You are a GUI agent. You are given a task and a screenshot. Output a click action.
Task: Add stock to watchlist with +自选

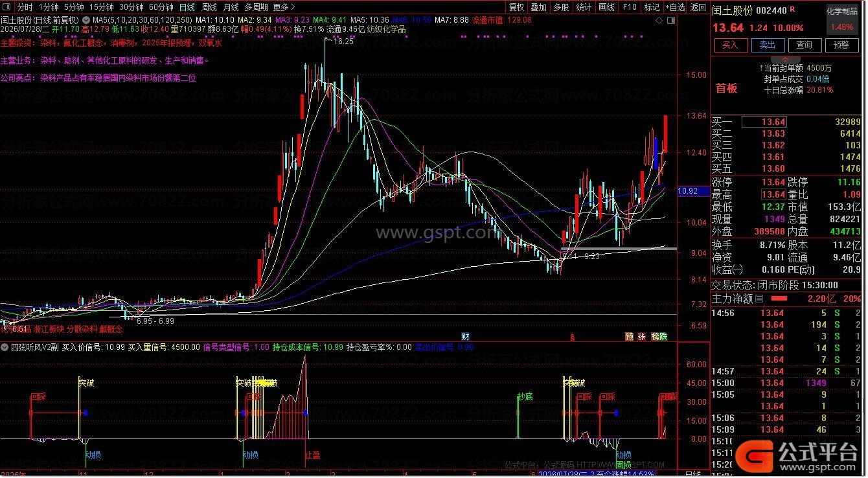click(x=674, y=7)
